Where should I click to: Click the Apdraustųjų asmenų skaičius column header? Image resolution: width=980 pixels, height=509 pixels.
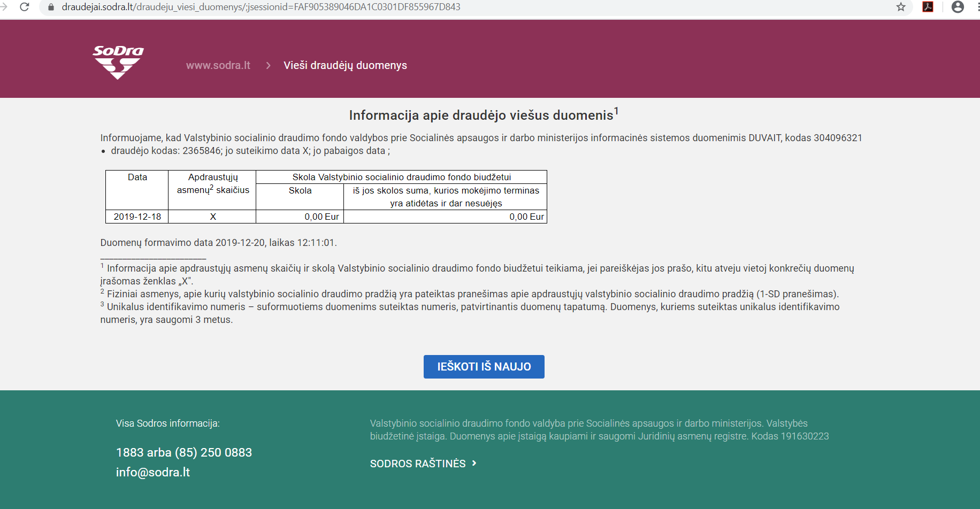(213, 183)
